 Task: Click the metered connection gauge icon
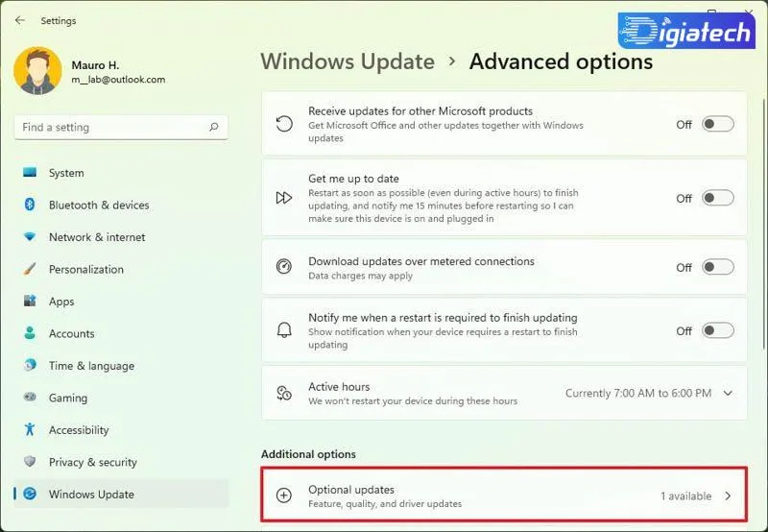point(284,266)
